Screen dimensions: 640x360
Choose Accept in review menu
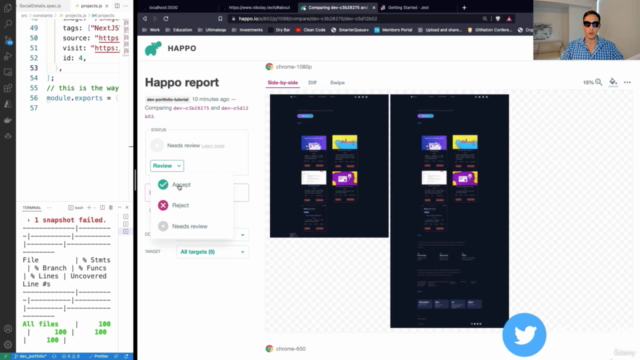(181, 184)
